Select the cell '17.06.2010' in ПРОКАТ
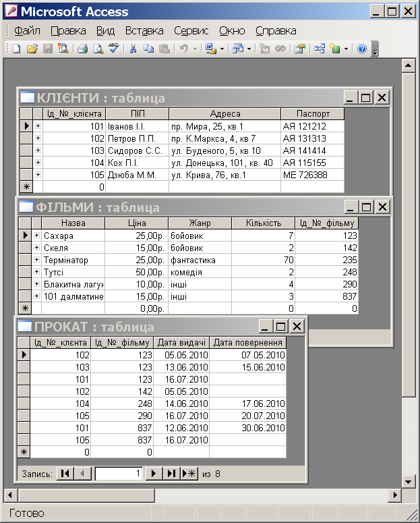The height and width of the screenshot is (523, 420). pyautogui.click(x=247, y=404)
